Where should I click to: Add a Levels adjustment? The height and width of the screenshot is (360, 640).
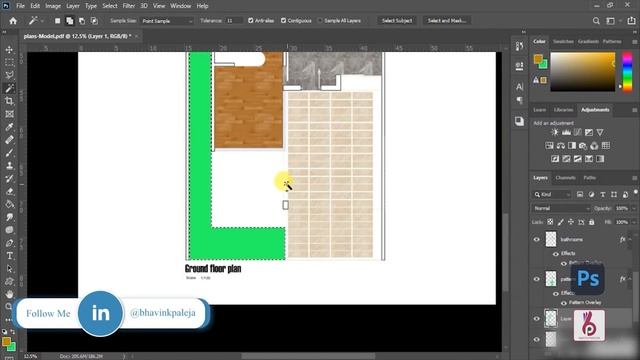566,132
